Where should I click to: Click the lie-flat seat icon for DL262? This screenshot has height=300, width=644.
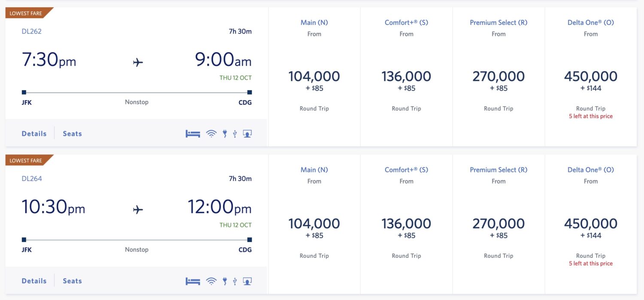[192, 133]
